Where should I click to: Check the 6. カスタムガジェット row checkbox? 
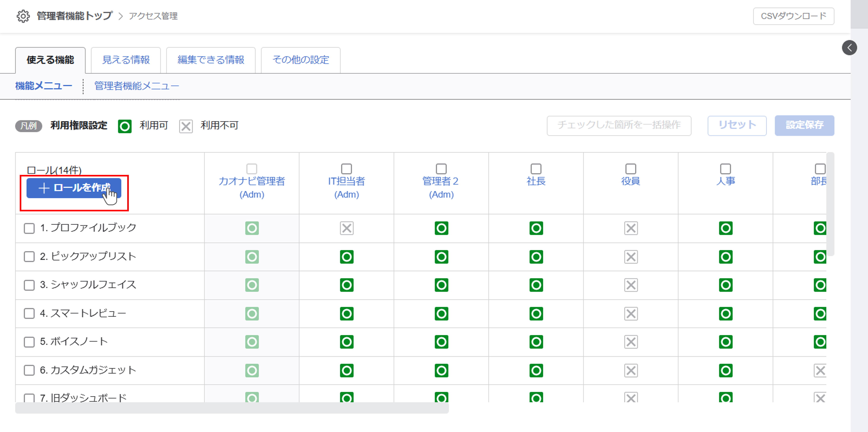[x=29, y=370]
